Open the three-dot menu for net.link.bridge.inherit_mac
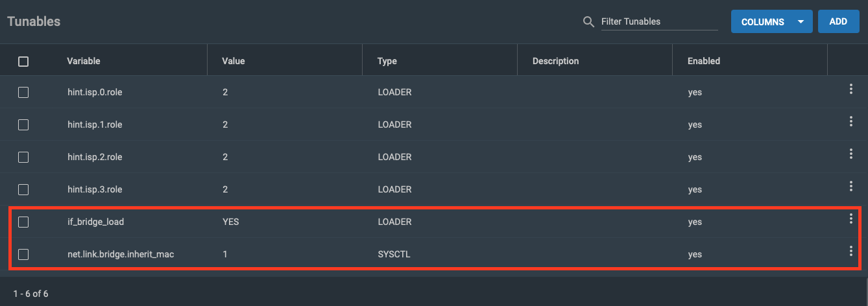This screenshot has width=868, height=306. [x=850, y=251]
